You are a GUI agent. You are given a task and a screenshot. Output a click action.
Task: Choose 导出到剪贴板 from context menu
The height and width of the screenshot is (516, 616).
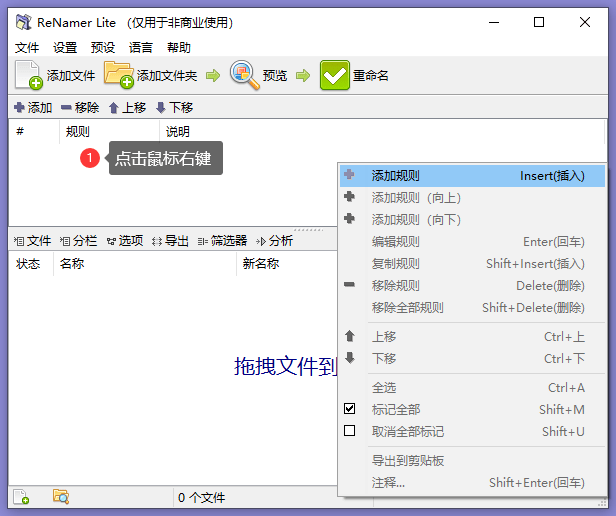472,461
